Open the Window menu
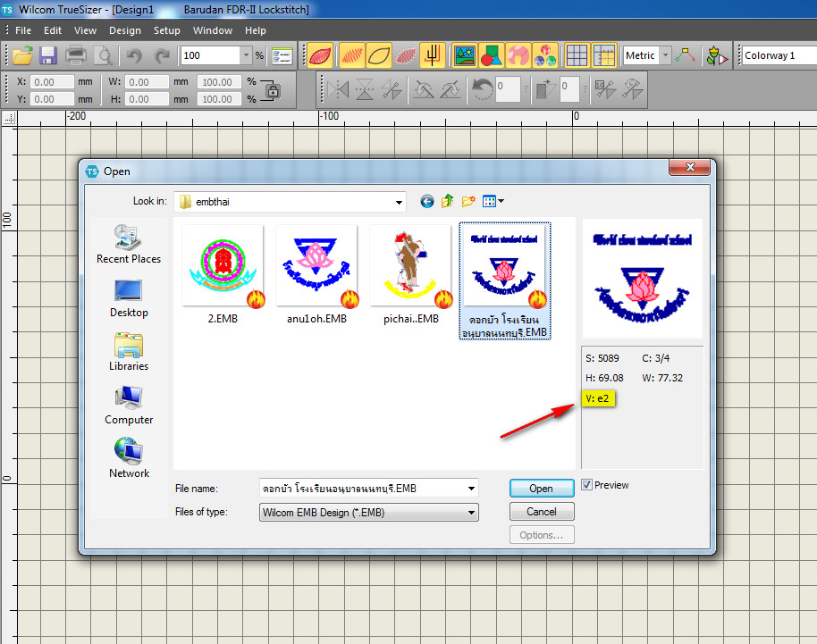This screenshot has height=644, width=817. (213, 30)
